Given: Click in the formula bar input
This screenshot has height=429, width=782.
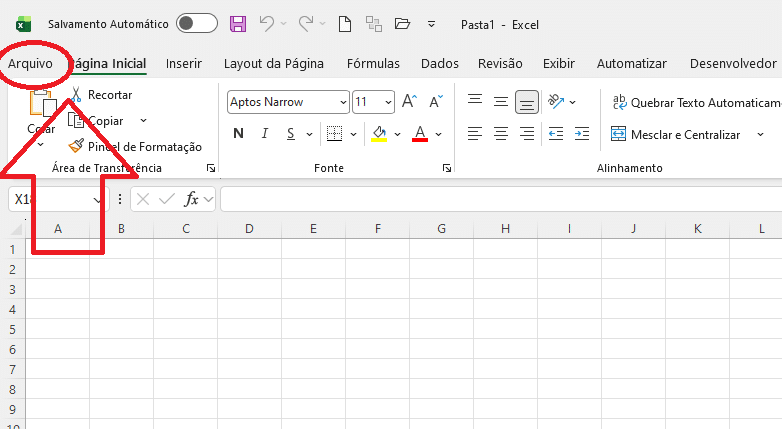Looking at the screenshot, I should pyautogui.click(x=501, y=200).
